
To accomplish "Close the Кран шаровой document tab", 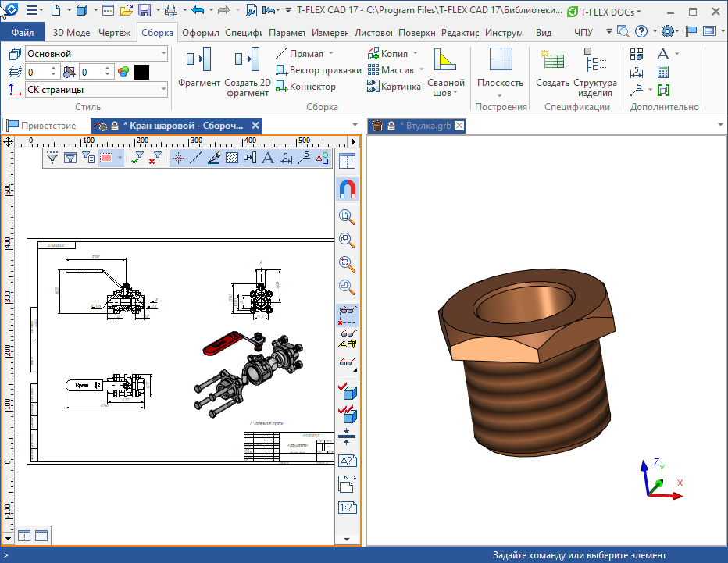I will click(x=255, y=126).
